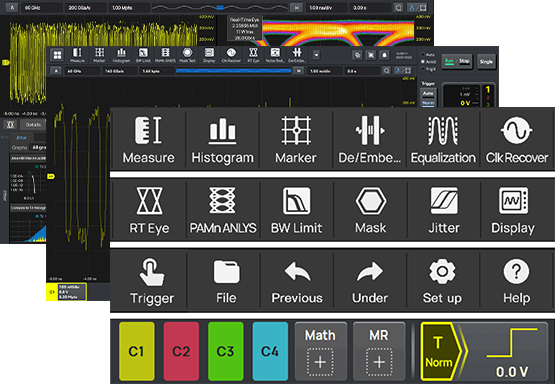Viewport: 555px width, 384px height.
Task: Click the 0.0 V trigger level display
Action: (512, 372)
